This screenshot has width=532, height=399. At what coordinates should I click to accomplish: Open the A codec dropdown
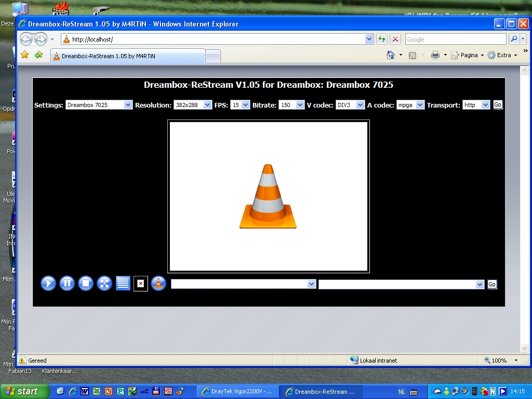[410, 105]
